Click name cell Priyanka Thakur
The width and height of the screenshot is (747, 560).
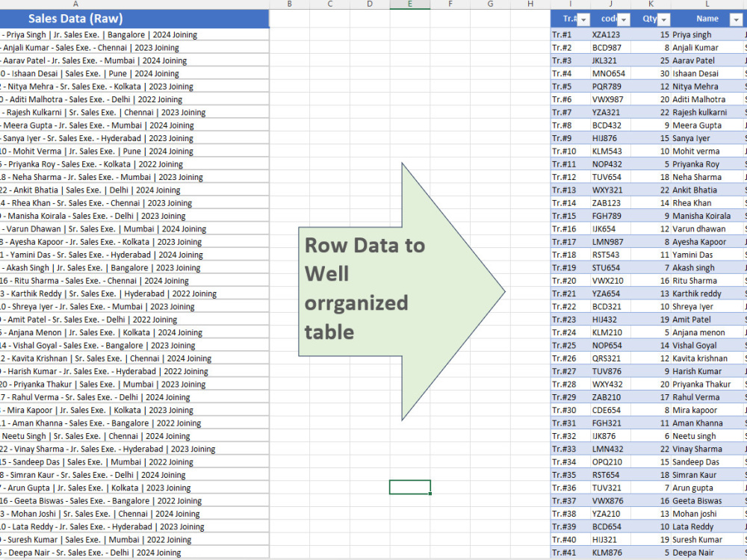click(707, 385)
